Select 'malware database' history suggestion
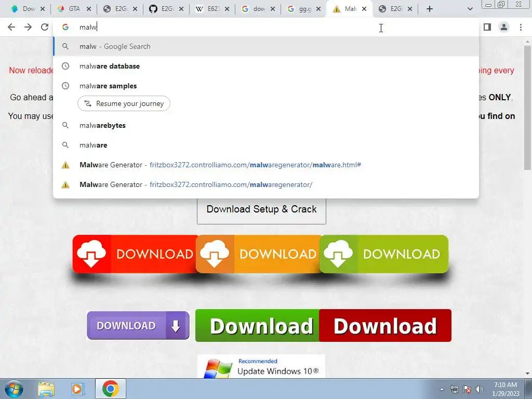This screenshot has height=399, width=532. pyautogui.click(x=266, y=66)
